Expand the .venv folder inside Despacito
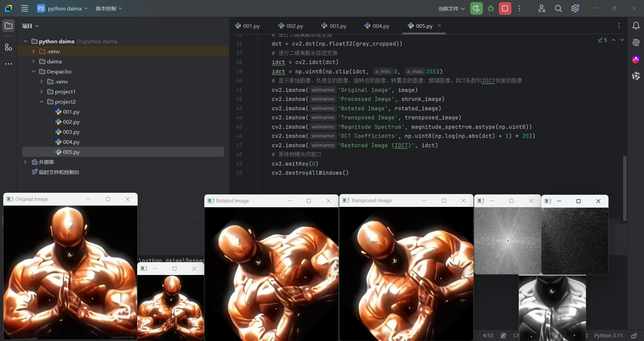Viewport: 644px width, 341px height. [x=42, y=81]
